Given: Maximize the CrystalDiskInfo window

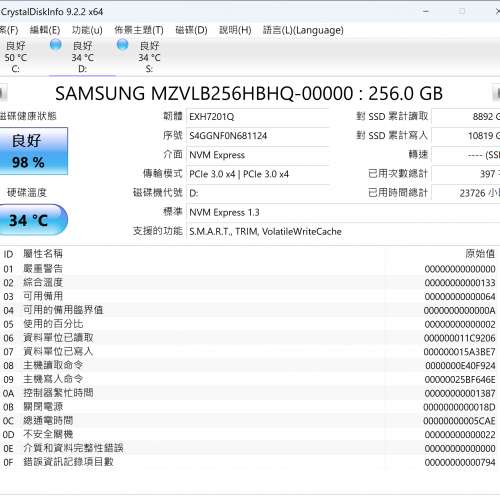Looking at the screenshot, I should tap(462, 11).
